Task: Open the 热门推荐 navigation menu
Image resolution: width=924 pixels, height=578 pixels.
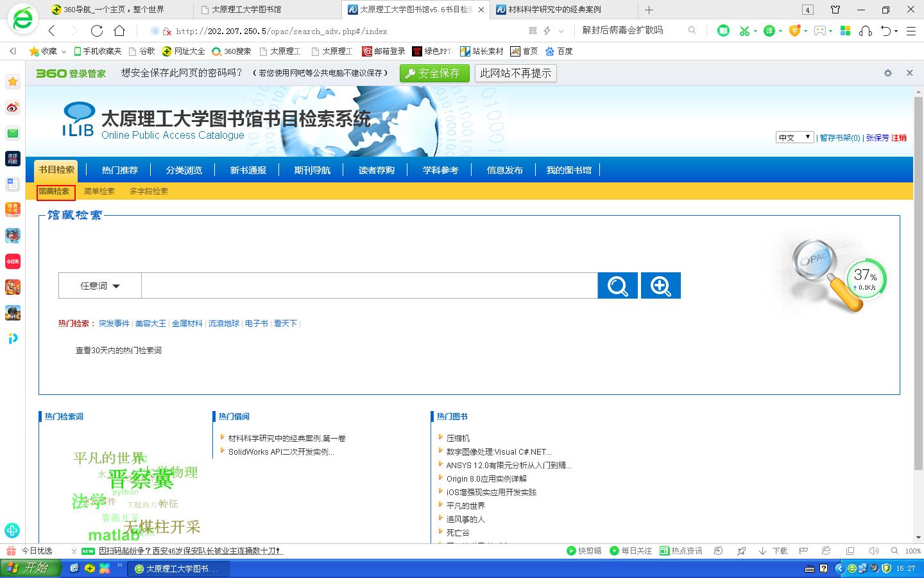Action: (120, 170)
